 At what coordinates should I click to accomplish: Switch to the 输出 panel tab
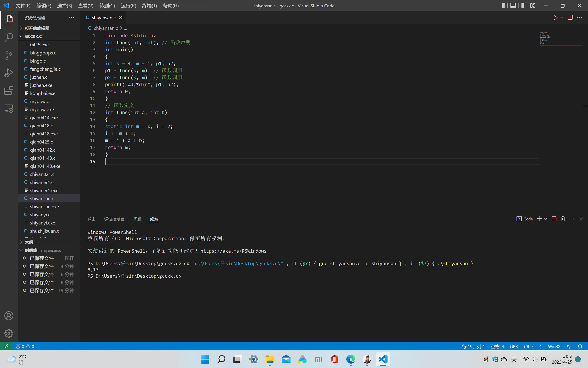91,219
